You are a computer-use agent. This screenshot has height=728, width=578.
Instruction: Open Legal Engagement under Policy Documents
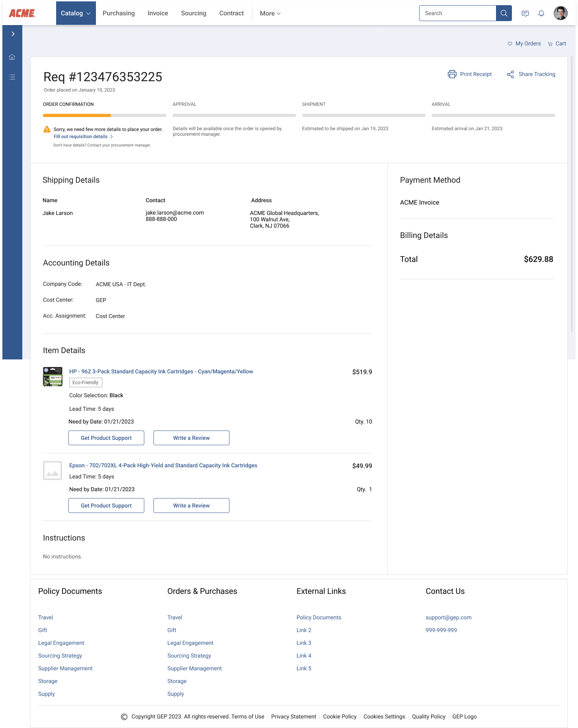(61, 643)
